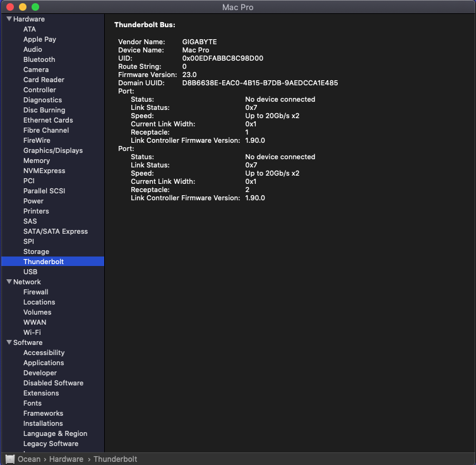Open the Graphics/Displays hardware entry
476x465 pixels.
click(x=53, y=150)
